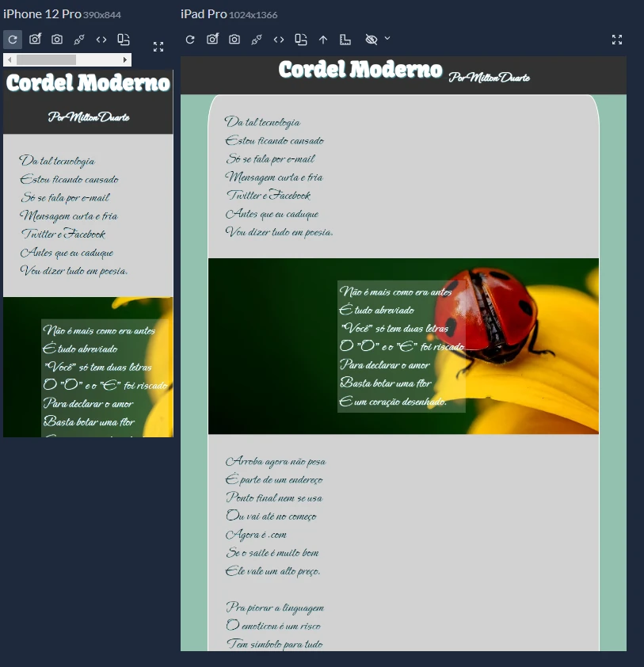
Task: Toggle the crossed-eye visibility icon in iPad toolbar
Action: tap(371, 40)
